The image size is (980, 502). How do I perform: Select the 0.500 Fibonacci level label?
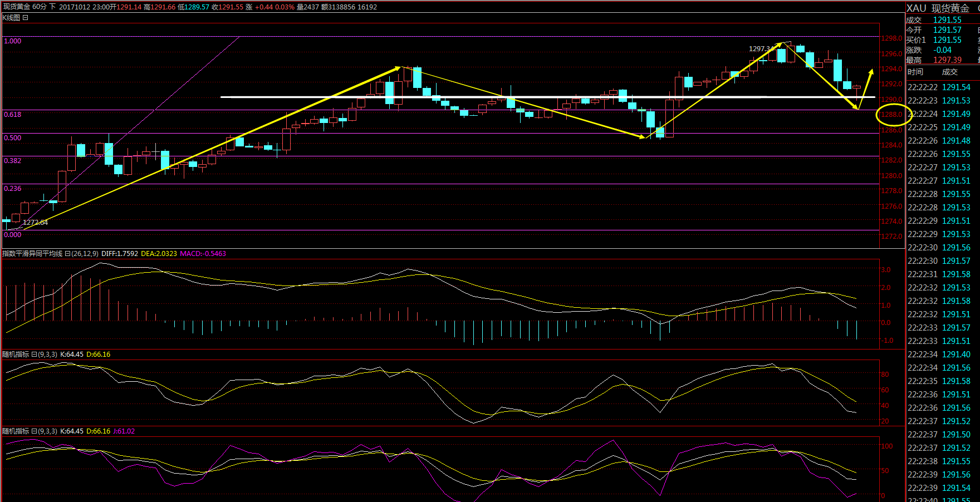click(x=12, y=138)
